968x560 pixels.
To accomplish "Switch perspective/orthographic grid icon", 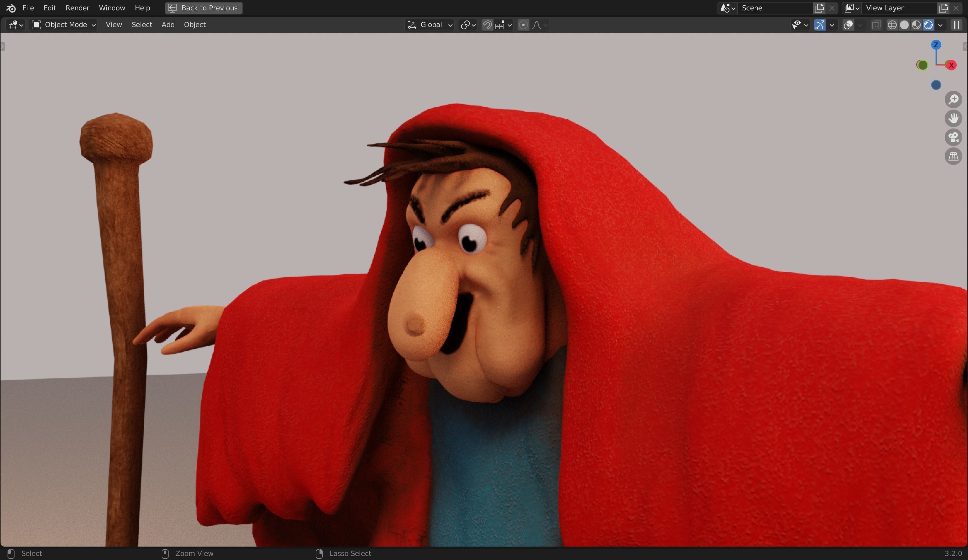I will (953, 156).
